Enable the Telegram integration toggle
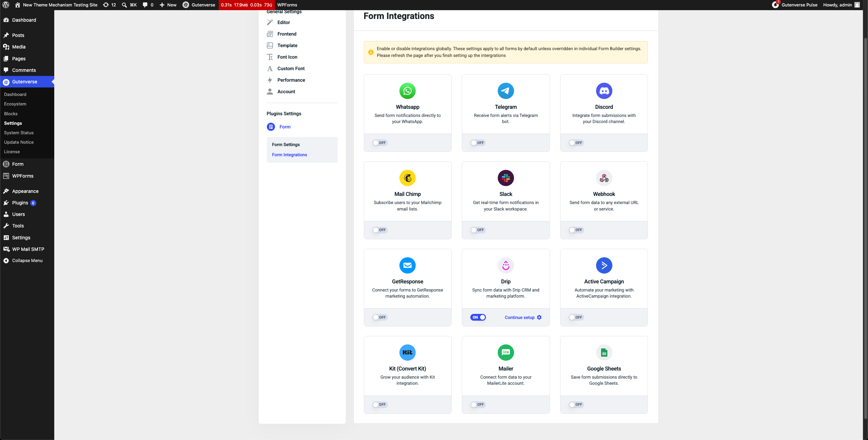Image resolution: width=868 pixels, height=440 pixels. tap(478, 143)
